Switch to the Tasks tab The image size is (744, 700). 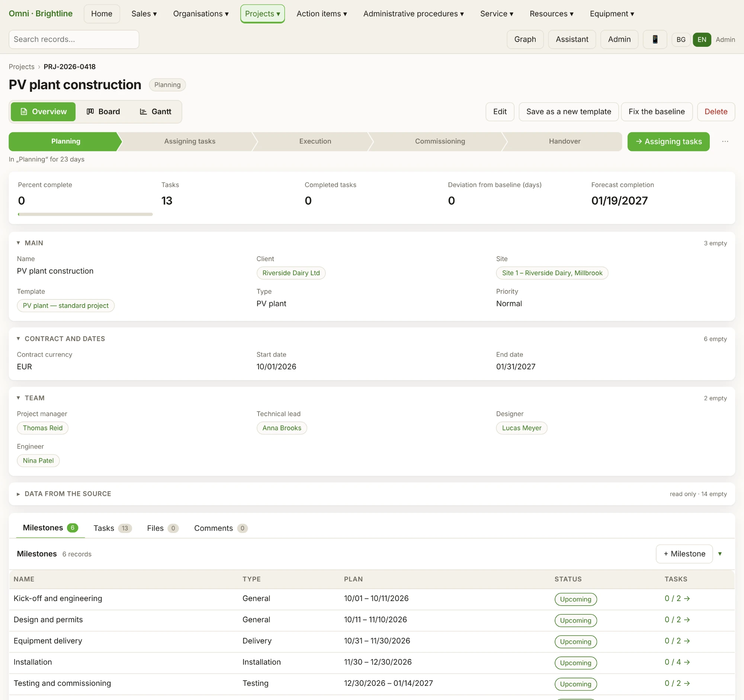tap(112, 528)
